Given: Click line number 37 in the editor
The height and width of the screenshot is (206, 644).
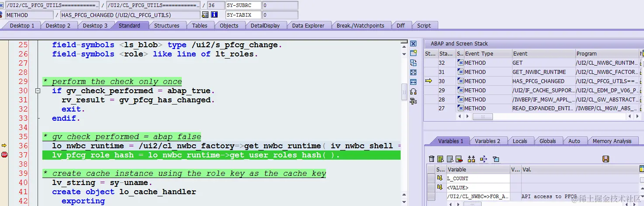Looking at the screenshot, I should click(23, 155).
